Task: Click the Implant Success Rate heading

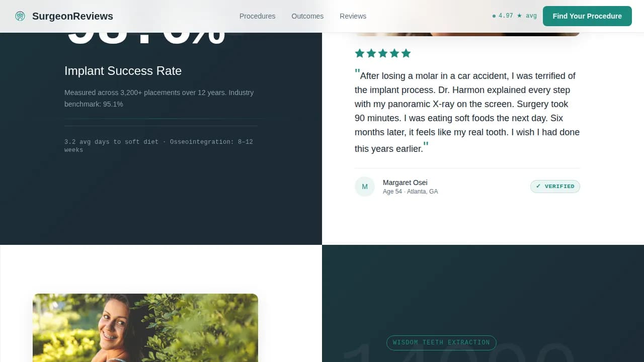Action: pyautogui.click(x=123, y=71)
